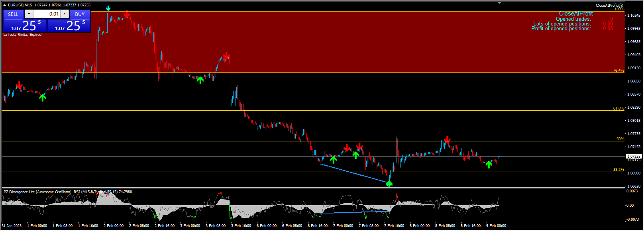
Task: Click the 1.08015 price scale value
Action: pos(634,120)
